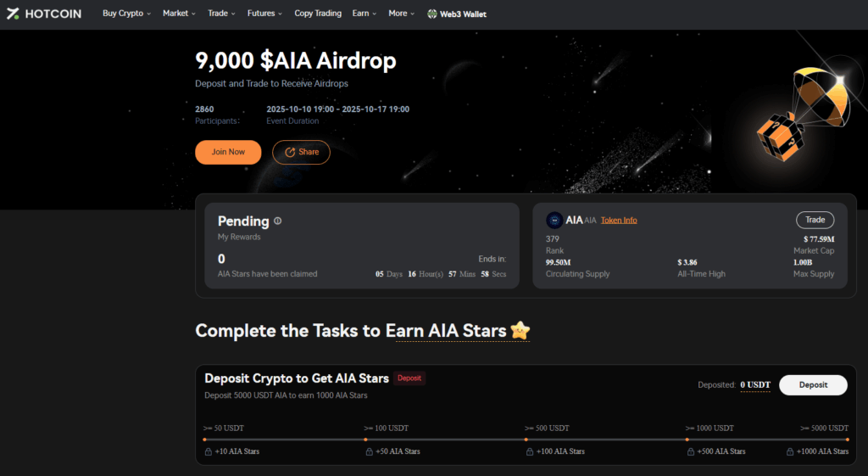Click the info icon beside Pending
Image resolution: width=868 pixels, height=476 pixels.
tap(278, 221)
